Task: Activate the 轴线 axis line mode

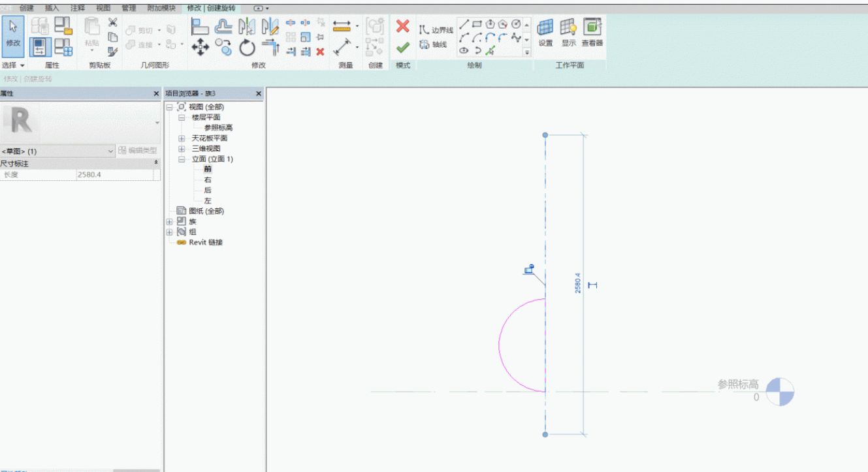Action: click(x=433, y=44)
